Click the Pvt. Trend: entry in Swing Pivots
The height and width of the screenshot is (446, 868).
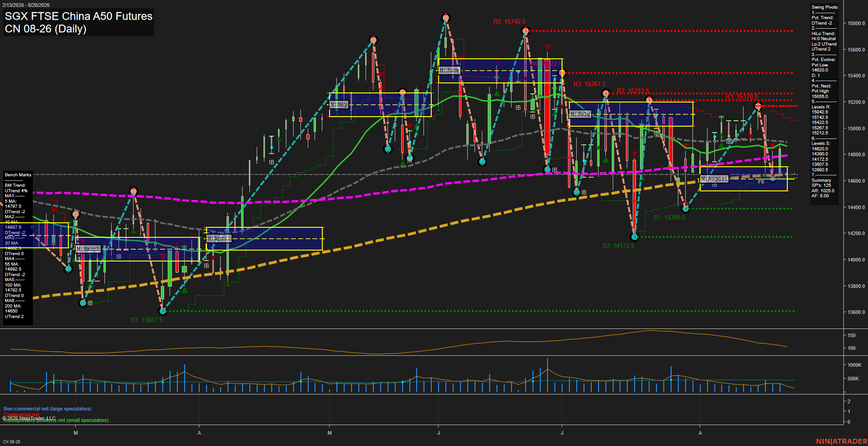tap(822, 18)
